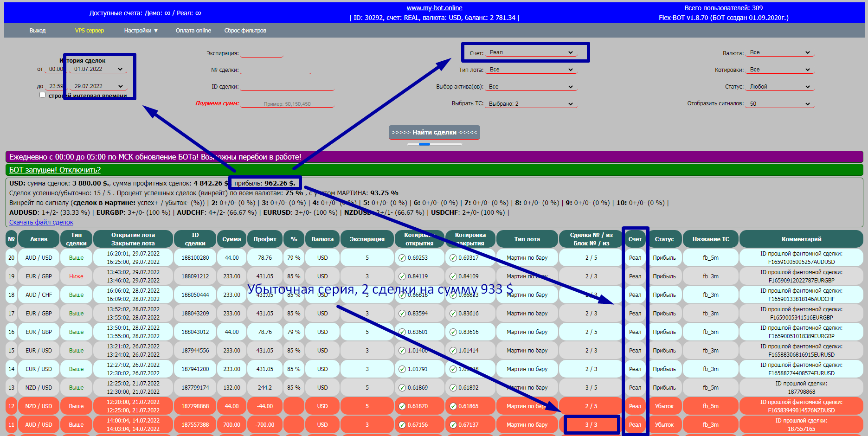The height and width of the screenshot is (436, 868).
Task: Click the Экспирация input field
Action: pos(262,53)
